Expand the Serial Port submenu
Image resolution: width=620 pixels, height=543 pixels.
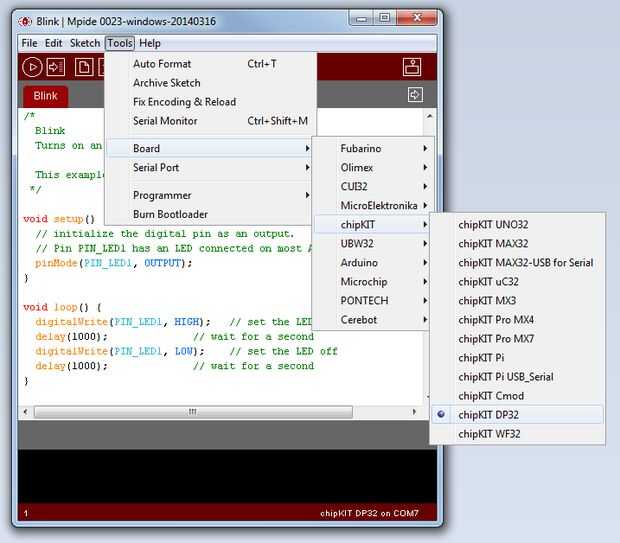(210, 167)
